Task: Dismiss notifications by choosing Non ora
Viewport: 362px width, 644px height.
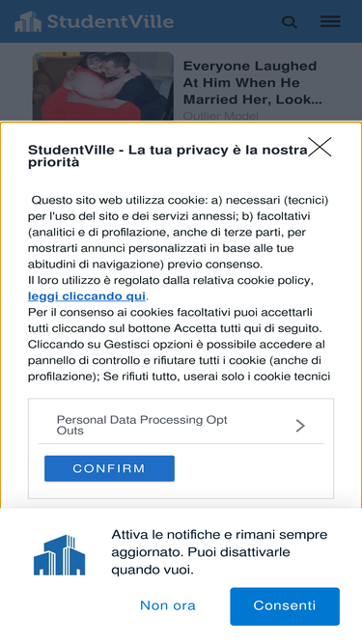Action: click(168, 605)
